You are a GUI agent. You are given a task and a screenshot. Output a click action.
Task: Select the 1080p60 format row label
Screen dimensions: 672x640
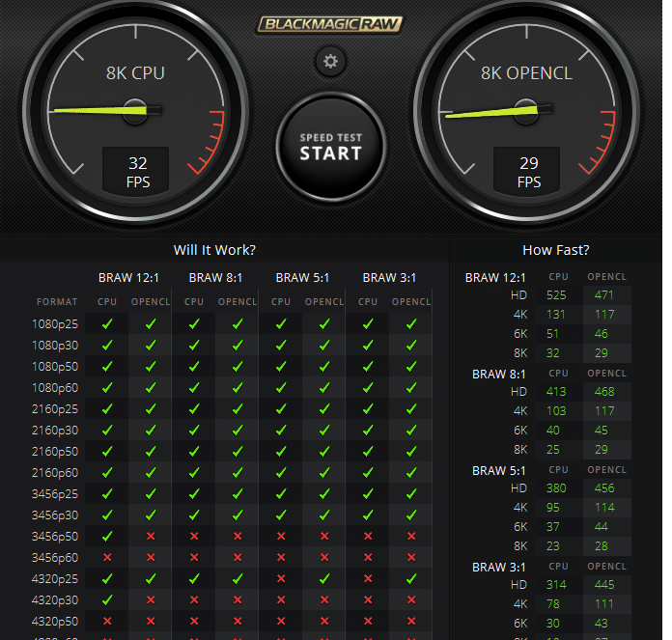55,388
